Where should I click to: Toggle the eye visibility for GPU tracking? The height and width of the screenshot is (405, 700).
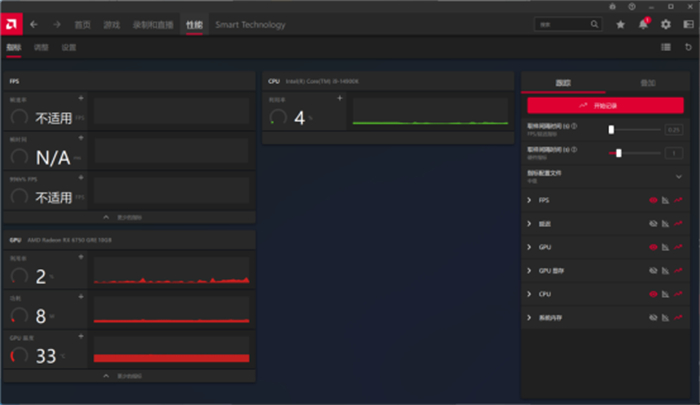pos(653,247)
